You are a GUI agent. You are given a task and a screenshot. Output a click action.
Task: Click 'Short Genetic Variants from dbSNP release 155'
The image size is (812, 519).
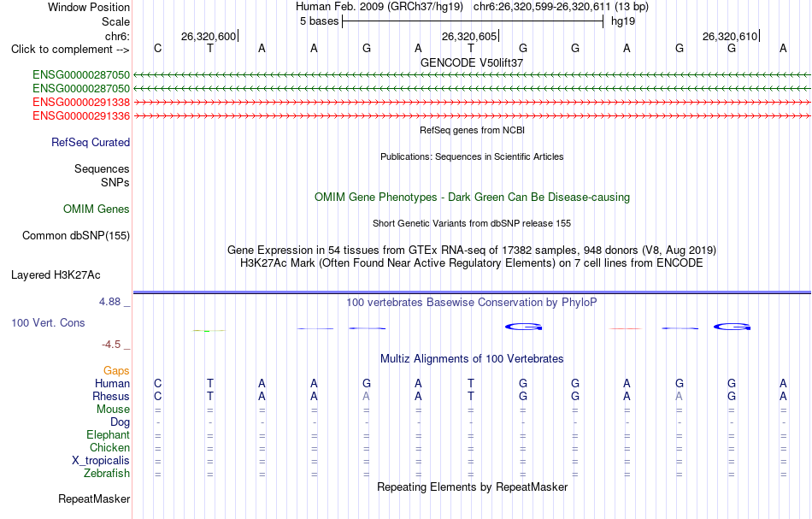coord(472,223)
